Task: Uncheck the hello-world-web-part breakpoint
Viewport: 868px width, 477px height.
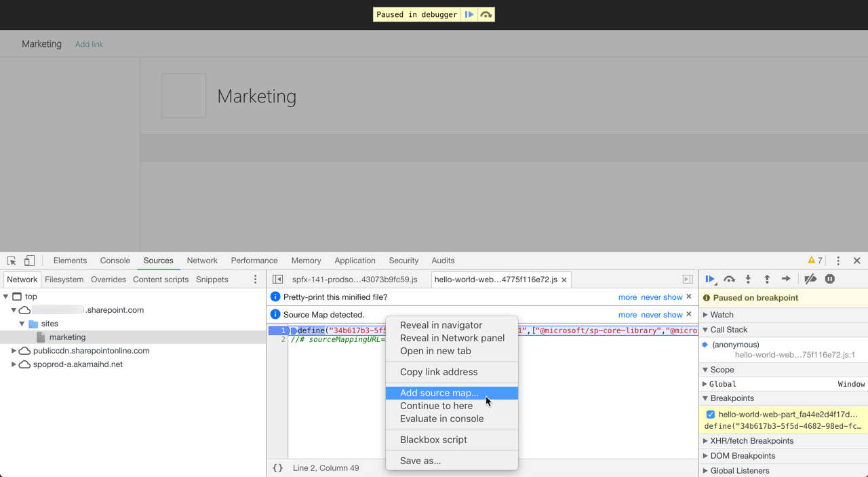Action: 710,415
